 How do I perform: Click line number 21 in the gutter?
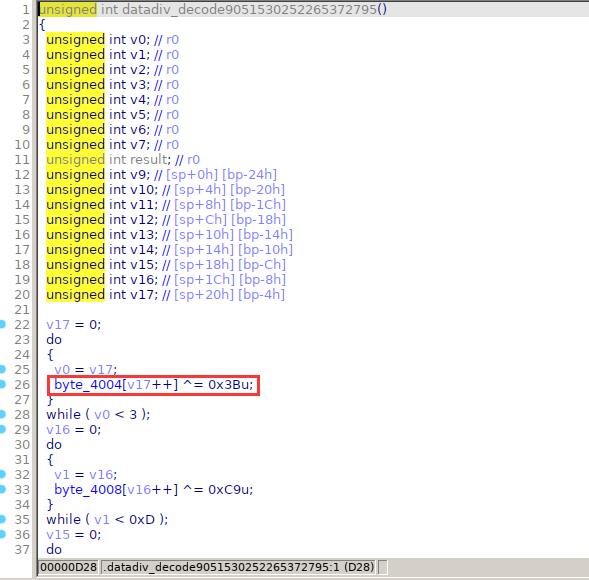coord(22,310)
